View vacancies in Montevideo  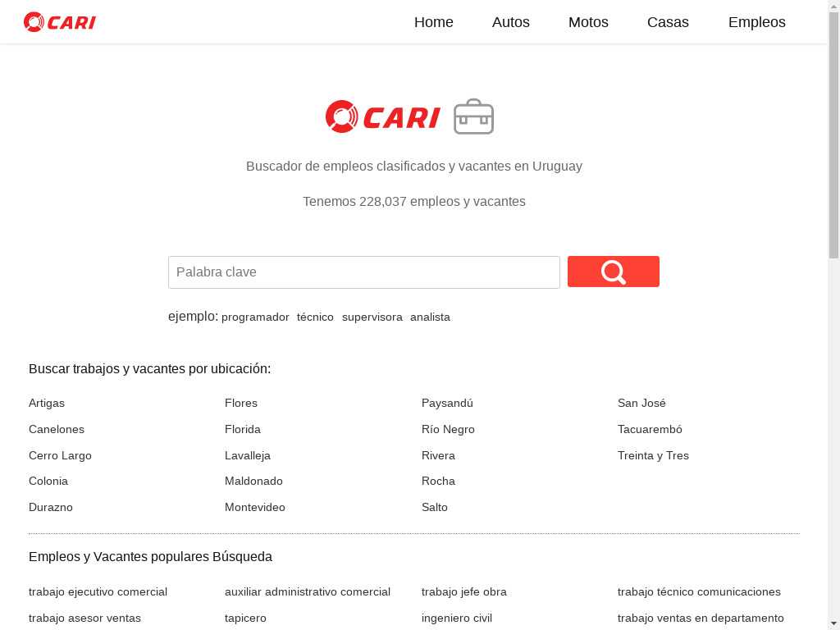click(254, 507)
